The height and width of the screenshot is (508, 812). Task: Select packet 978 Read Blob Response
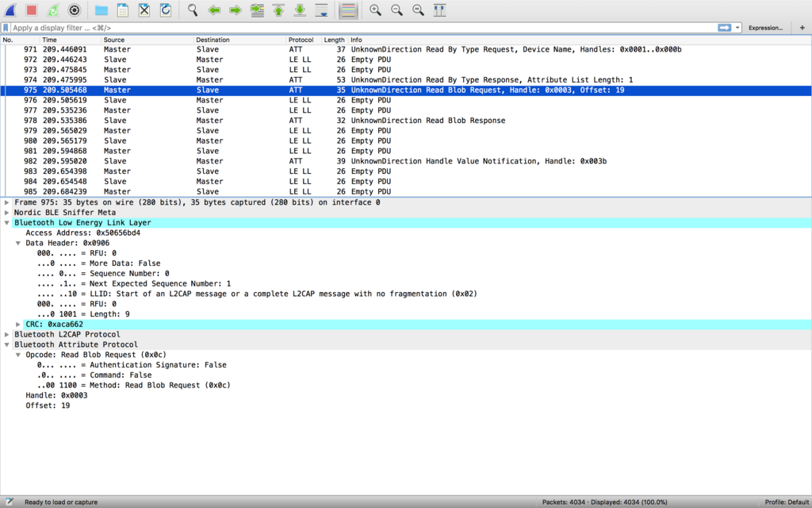pyautogui.click(x=406, y=121)
